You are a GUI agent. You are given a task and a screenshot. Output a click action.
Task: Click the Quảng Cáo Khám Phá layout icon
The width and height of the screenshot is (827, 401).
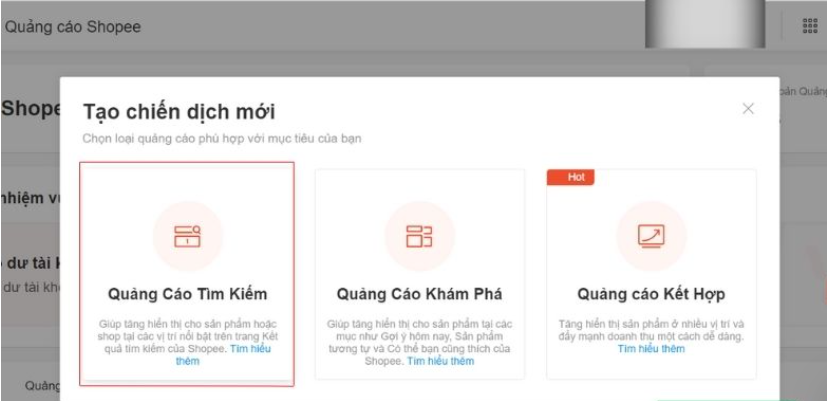pyautogui.click(x=419, y=236)
